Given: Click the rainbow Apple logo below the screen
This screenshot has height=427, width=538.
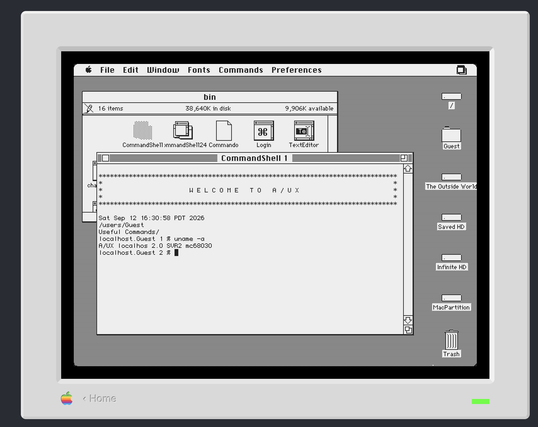Looking at the screenshot, I should (x=67, y=398).
